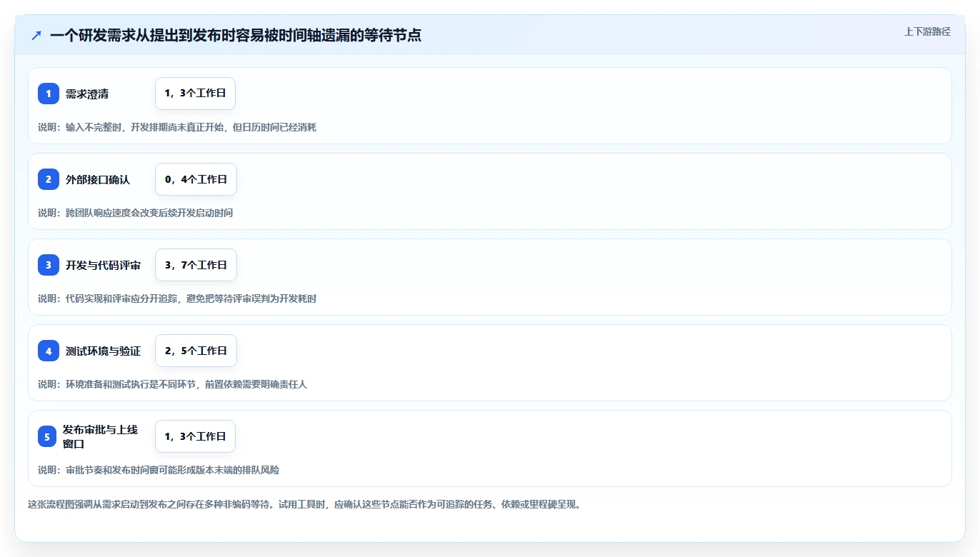
Task: Select step badge 4 for 测试环境与验证
Action: pos(49,351)
